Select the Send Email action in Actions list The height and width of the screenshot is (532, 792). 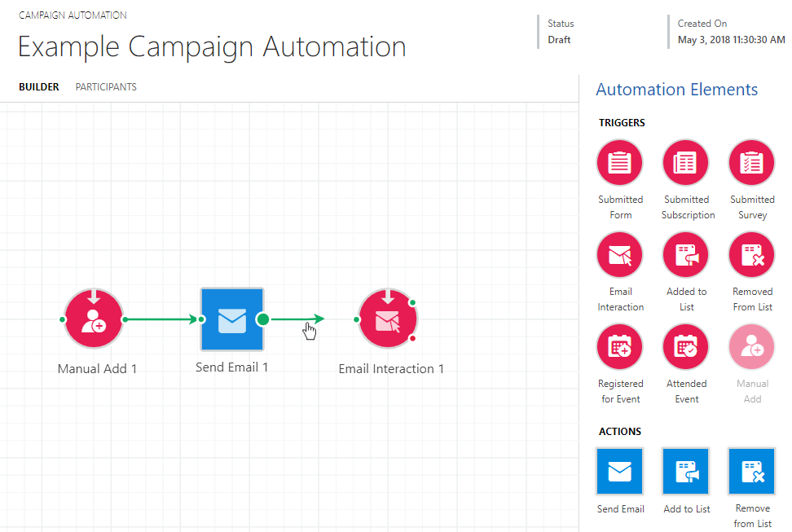point(620,472)
